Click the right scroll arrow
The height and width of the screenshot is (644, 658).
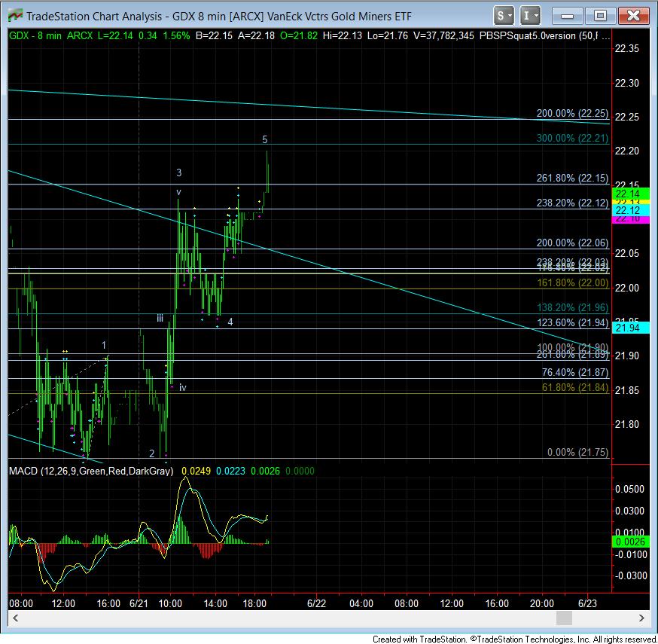click(x=641, y=618)
